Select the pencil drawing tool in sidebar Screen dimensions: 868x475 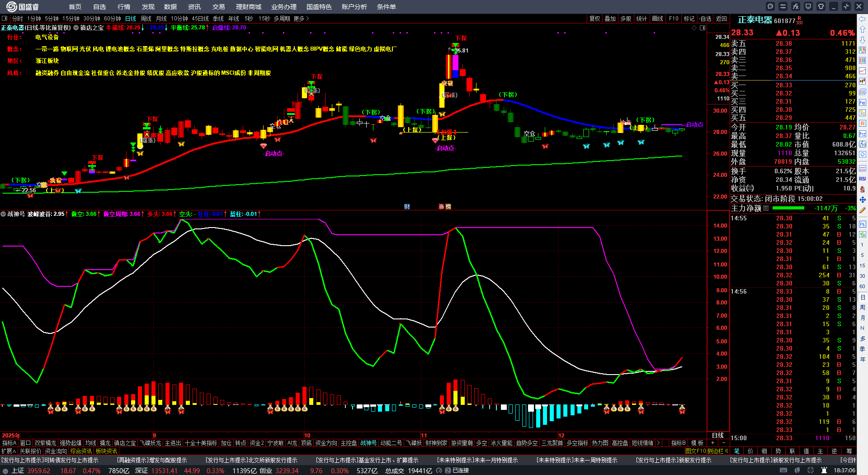point(863,210)
